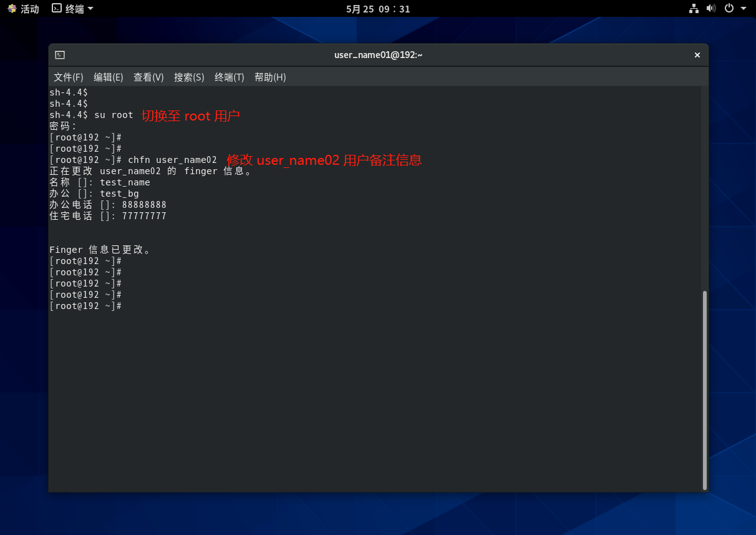Click the last [root@192 ~]# prompt line
This screenshot has height=535, width=756.
tap(85, 306)
